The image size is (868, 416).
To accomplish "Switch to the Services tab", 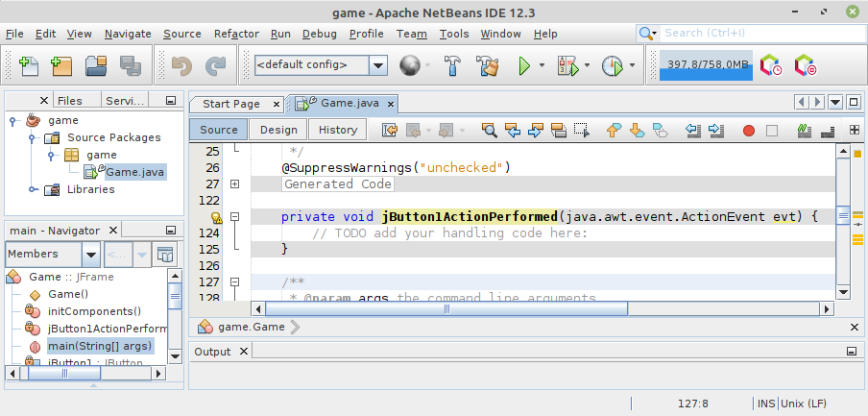I will [x=125, y=101].
